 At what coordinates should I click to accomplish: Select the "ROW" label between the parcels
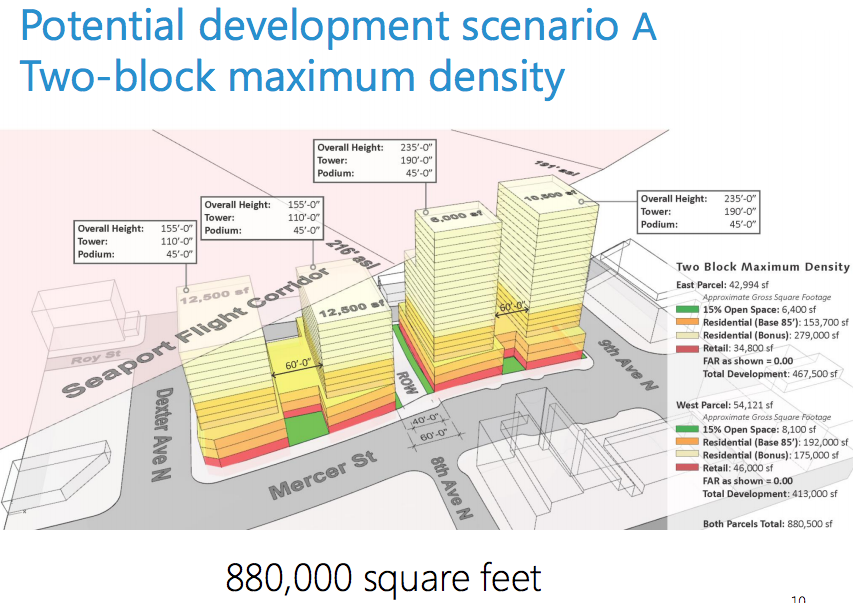coord(407,383)
